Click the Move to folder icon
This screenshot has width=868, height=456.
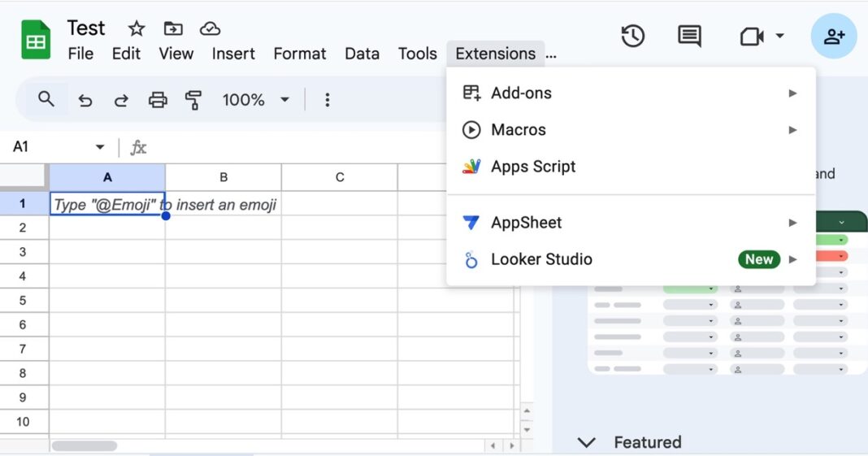173,28
